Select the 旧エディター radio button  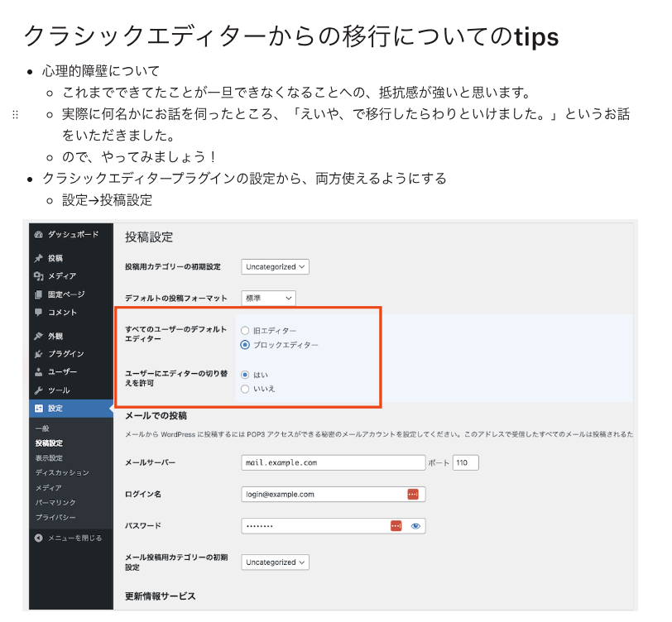245,330
